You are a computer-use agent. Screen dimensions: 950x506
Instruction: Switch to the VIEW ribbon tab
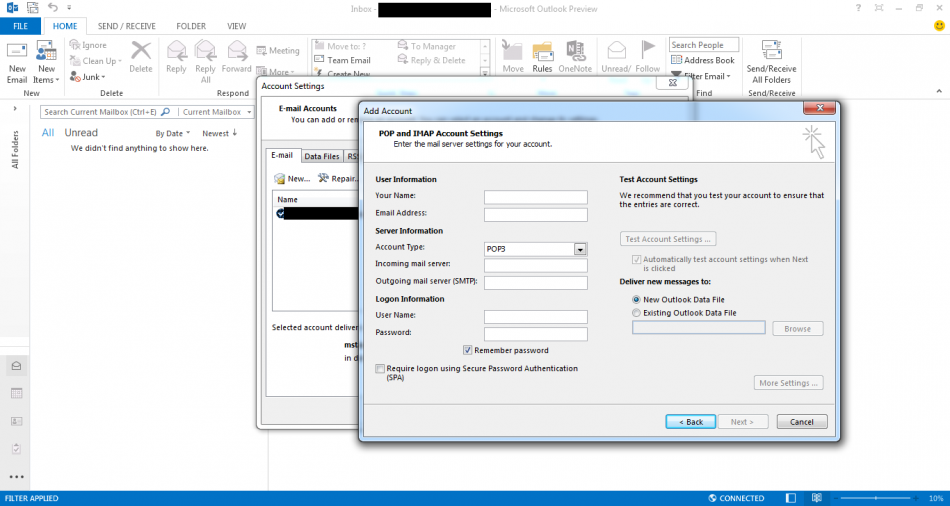point(236,26)
